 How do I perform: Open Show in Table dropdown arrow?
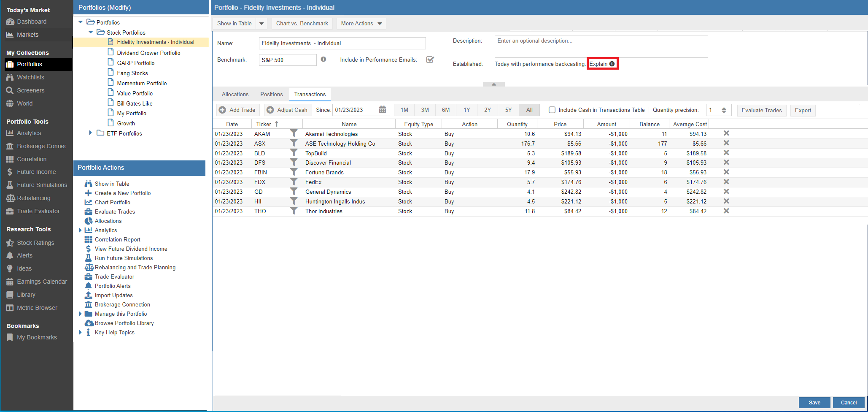tap(261, 24)
